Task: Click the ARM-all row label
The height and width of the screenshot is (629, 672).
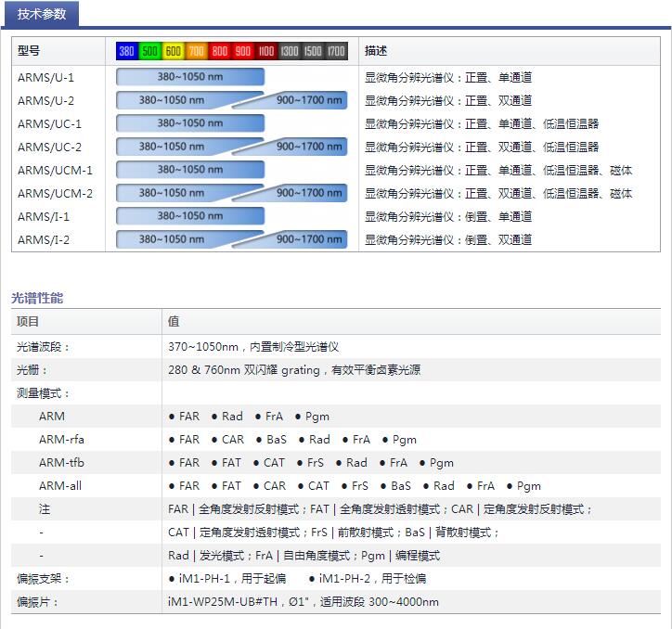Action: coord(60,485)
